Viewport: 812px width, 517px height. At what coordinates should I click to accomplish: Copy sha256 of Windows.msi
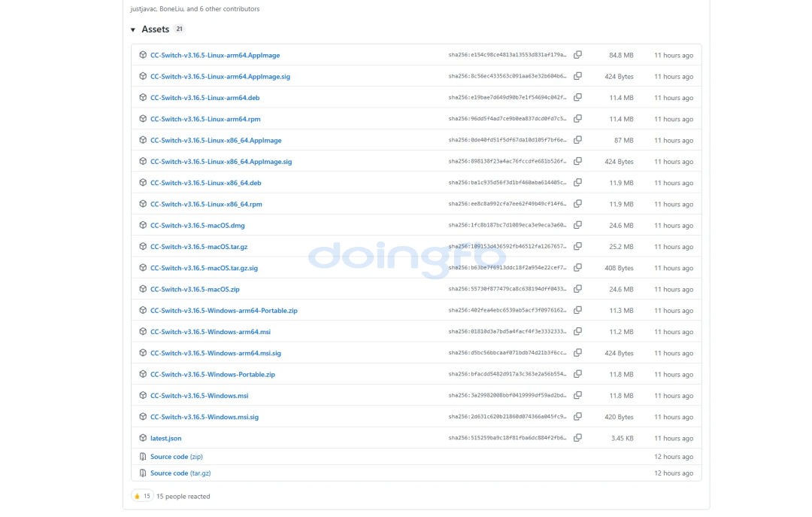(x=577, y=394)
